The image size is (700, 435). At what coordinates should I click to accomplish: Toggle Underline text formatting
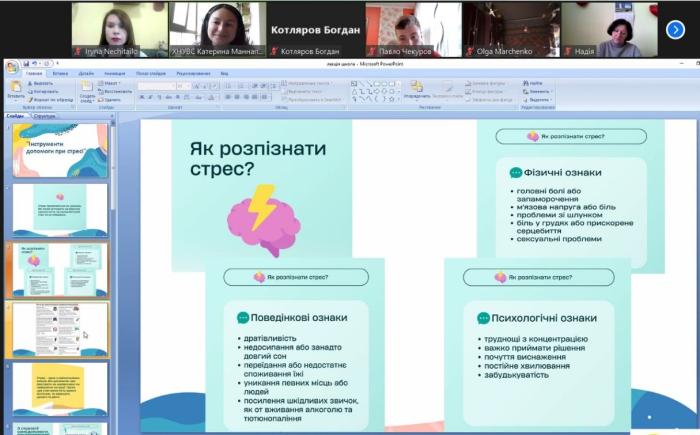pos(160,97)
